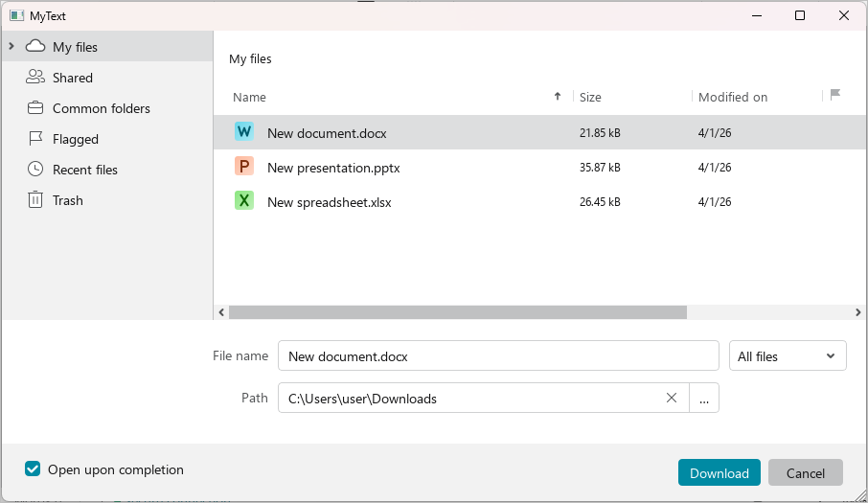Image resolution: width=868 pixels, height=503 pixels.
Task: Click the Recent files clock icon
Action: pyautogui.click(x=35, y=170)
